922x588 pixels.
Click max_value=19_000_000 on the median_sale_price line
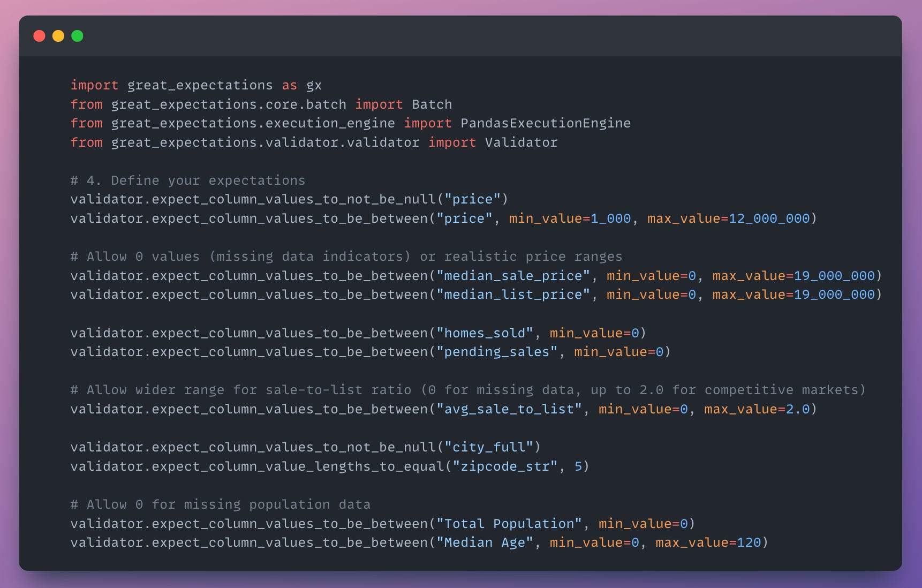(x=793, y=276)
